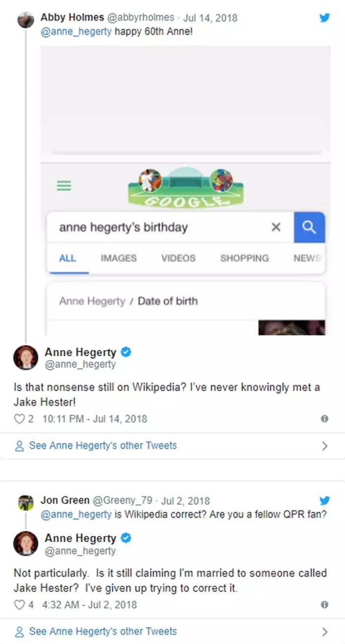345x644 pixels.
Task: Switch to the Images search tab
Action: pos(119,258)
